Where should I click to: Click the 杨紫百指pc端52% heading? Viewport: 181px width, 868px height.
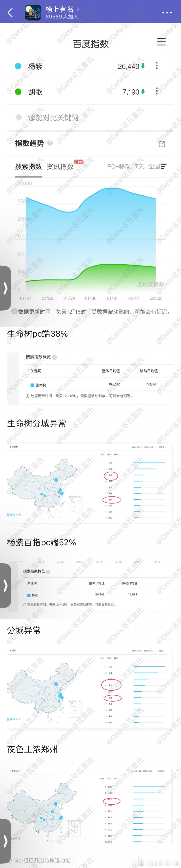[41, 543]
